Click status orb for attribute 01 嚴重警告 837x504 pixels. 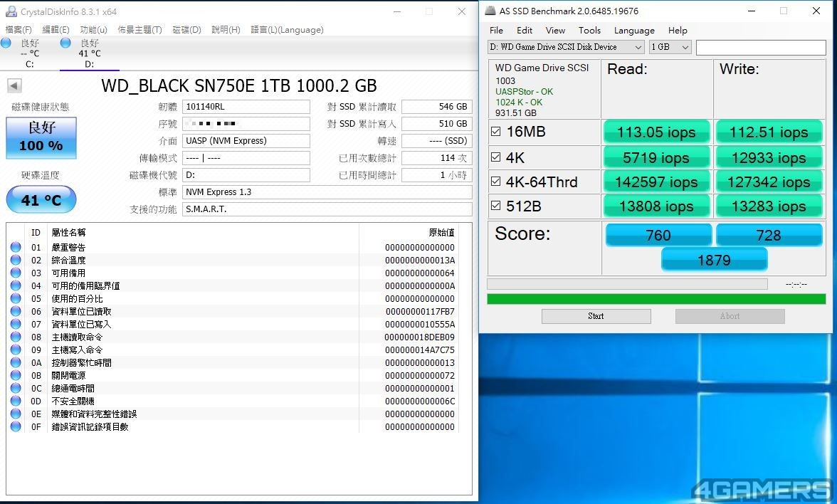pyautogui.click(x=16, y=247)
